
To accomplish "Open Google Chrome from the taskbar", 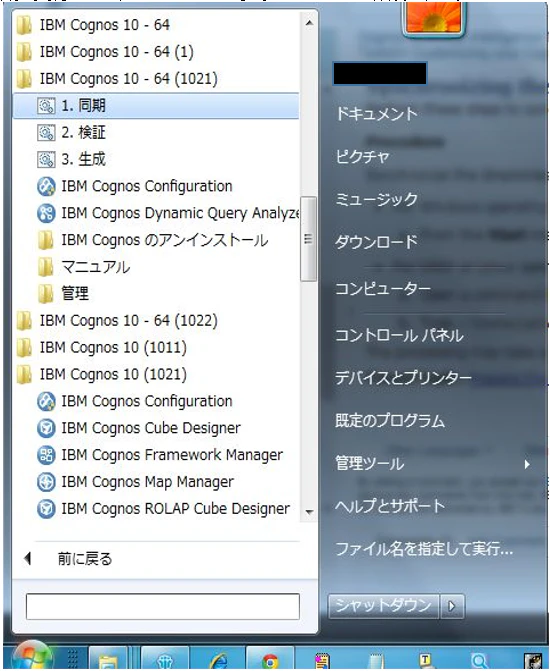I will click(x=270, y=659).
